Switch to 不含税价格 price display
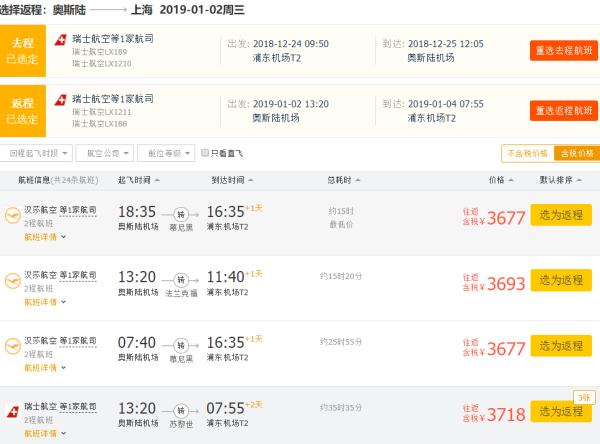The image size is (600, 444). coord(528,153)
